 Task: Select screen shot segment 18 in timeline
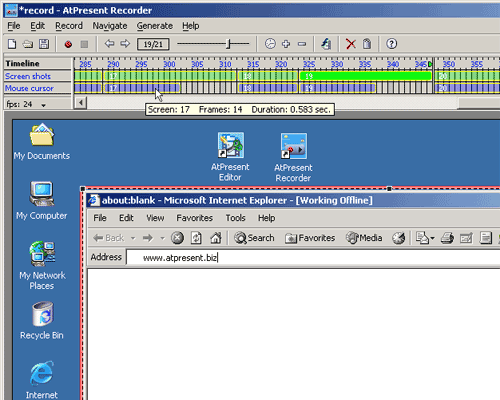tap(268, 76)
